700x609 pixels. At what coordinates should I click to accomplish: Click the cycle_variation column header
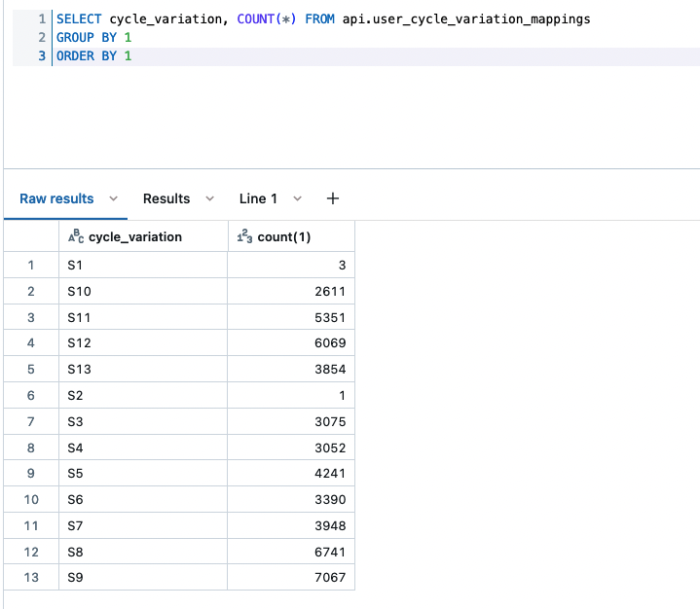143,236
